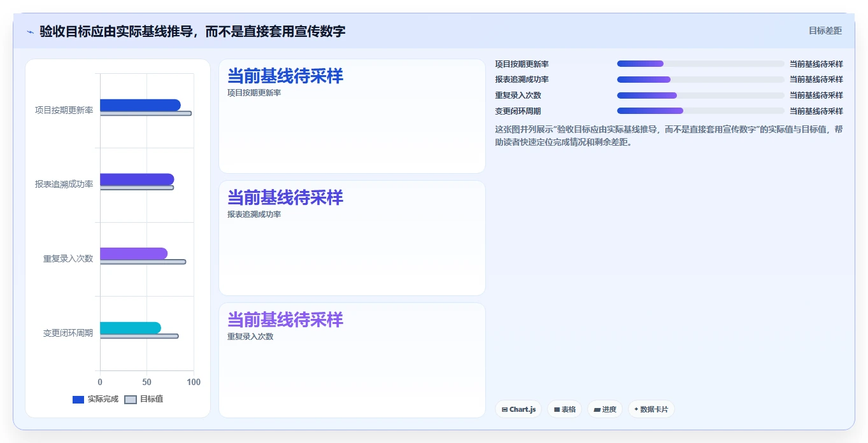Click the 重复录入次数 progress bar
The image size is (868, 443).
tap(701, 95)
